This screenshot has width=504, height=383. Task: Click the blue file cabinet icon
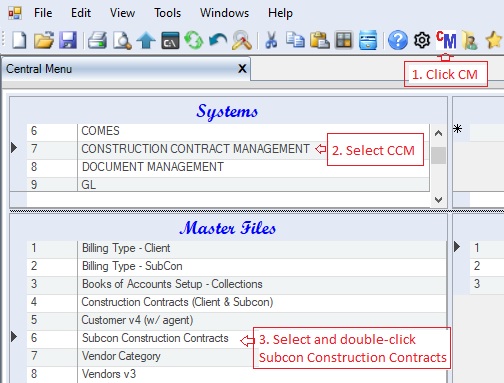click(368, 40)
